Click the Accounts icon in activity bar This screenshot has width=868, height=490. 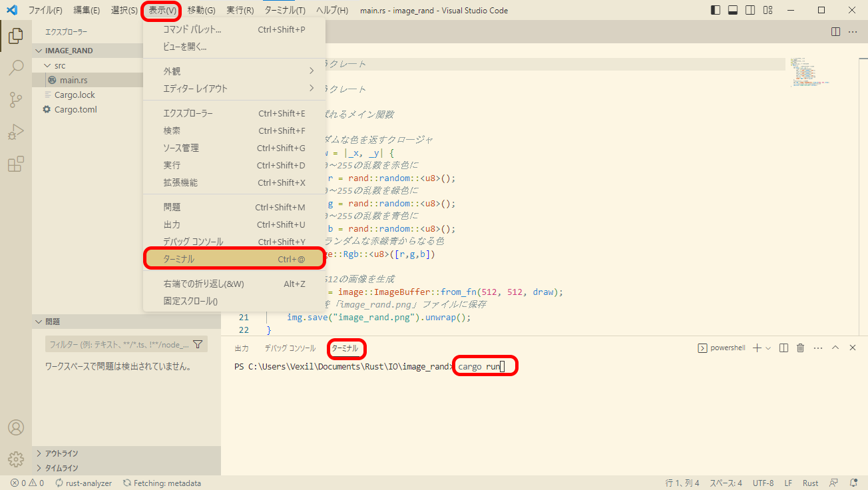tap(16, 427)
